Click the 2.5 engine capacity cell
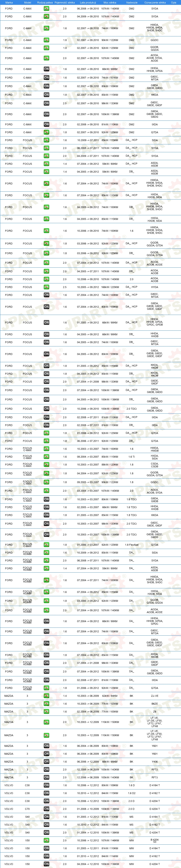Screen dimensions: 181x868 pyautogui.click(x=65, y=287)
